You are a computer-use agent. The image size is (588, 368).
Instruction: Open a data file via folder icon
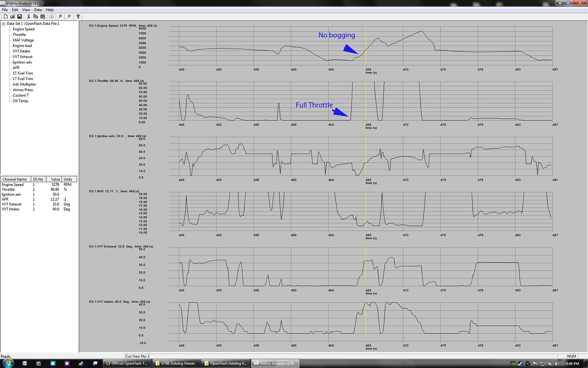point(13,16)
